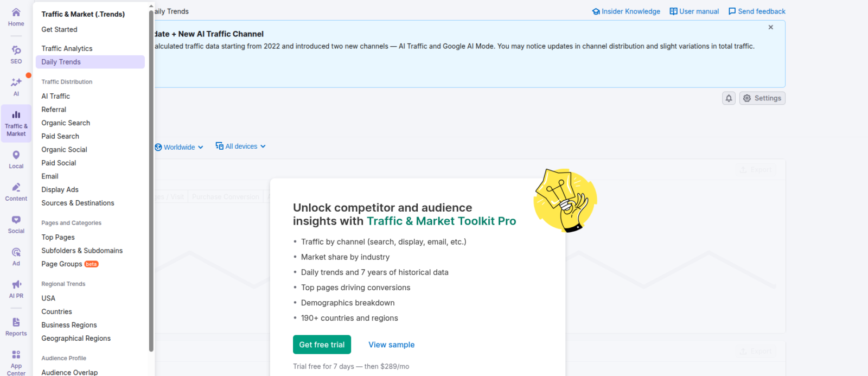
Task: Select Organic Search menu item
Action: coord(66,123)
